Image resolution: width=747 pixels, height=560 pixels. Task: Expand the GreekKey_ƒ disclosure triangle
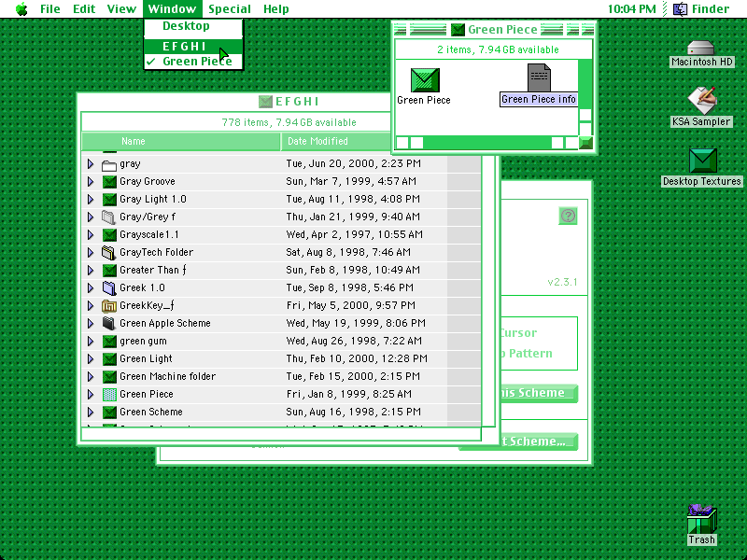coord(91,306)
